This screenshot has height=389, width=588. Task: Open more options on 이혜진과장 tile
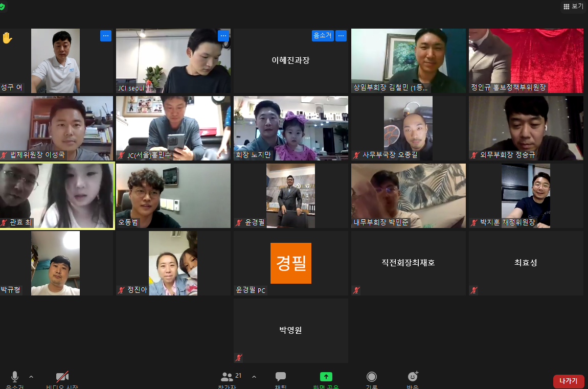pyautogui.click(x=341, y=36)
